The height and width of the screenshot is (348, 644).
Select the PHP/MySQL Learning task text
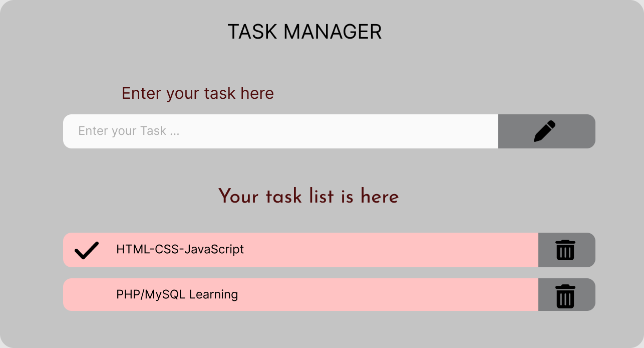click(x=177, y=294)
